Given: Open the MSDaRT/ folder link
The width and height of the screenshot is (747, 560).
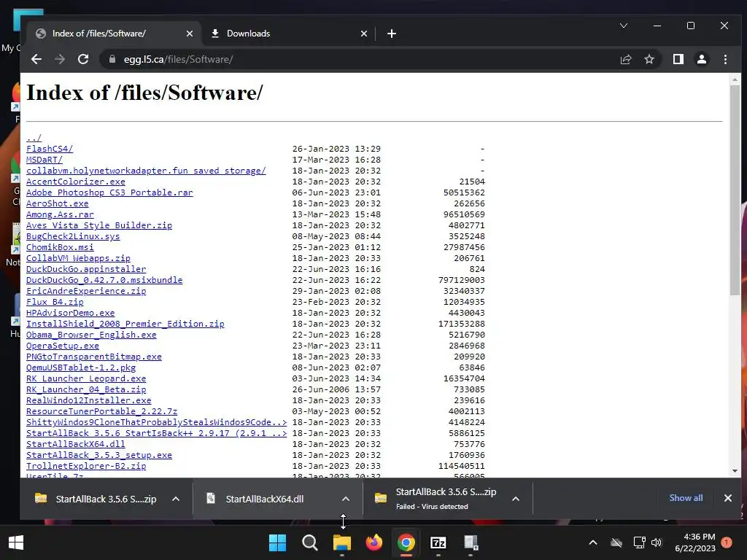Looking at the screenshot, I should (44, 160).
